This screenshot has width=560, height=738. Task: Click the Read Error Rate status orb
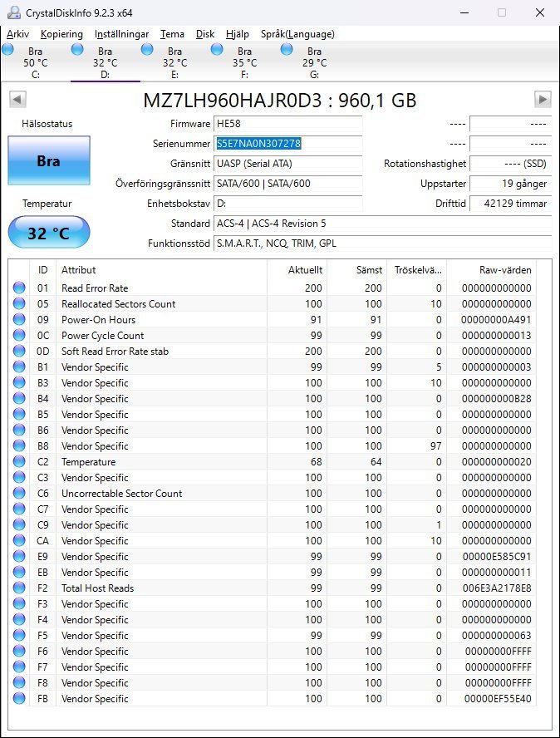pyautogui.click(x=19, y=288)
